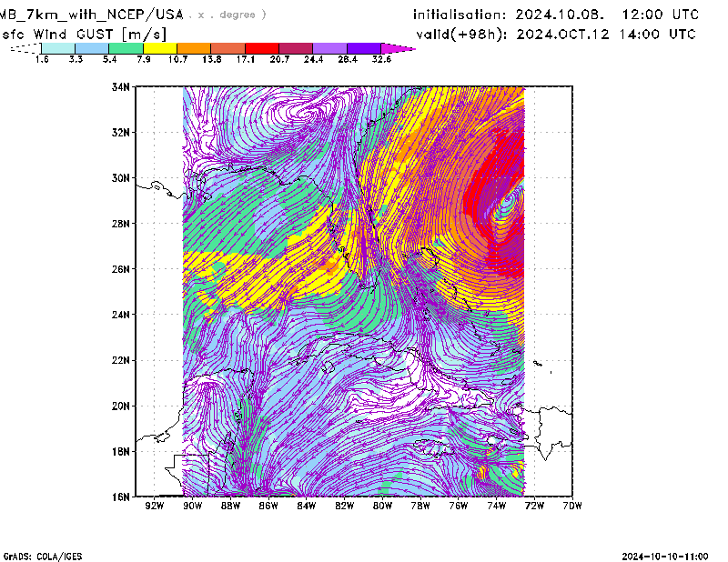Click the initialisation time '12:00 UTC'

661,15
